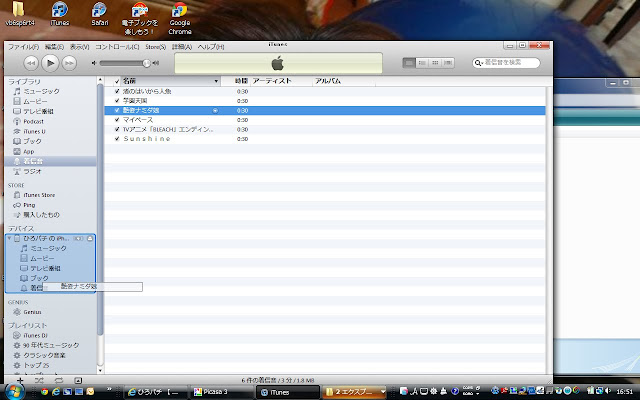Skip to the next track
The width and height of the screenshot is (640, 400).
[69, 63]
